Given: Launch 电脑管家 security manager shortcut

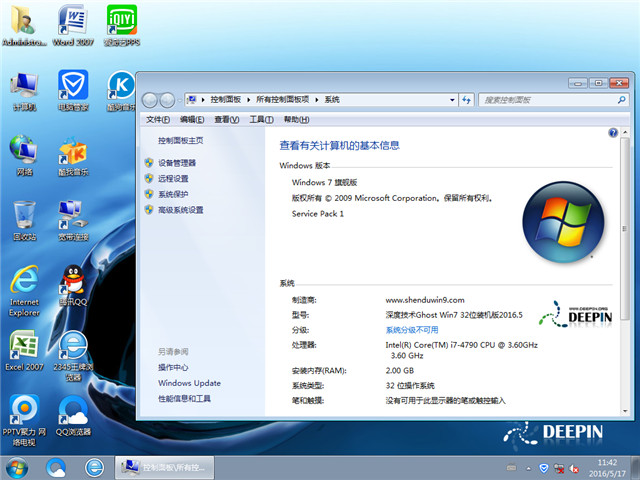Looking at the screenshot, I should [x=73, y=91].
